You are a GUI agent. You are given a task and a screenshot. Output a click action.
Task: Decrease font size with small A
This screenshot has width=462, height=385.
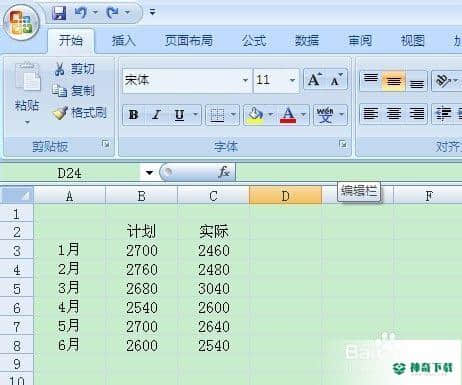pos(336,79)
